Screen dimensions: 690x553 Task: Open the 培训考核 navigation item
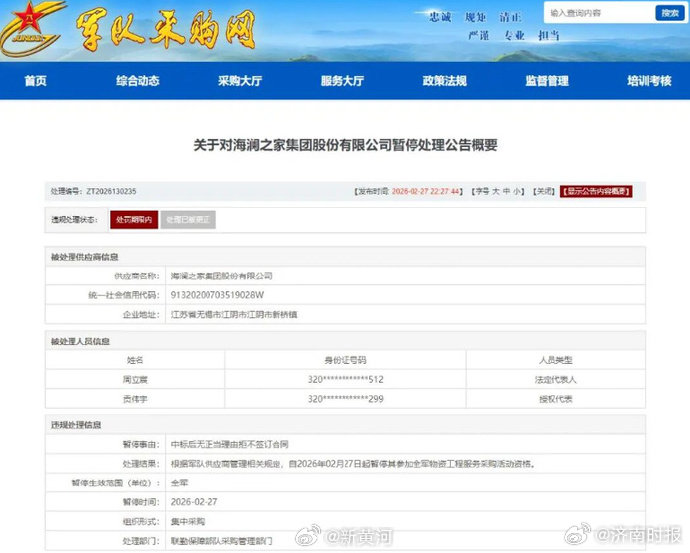[x=649, y=81]
